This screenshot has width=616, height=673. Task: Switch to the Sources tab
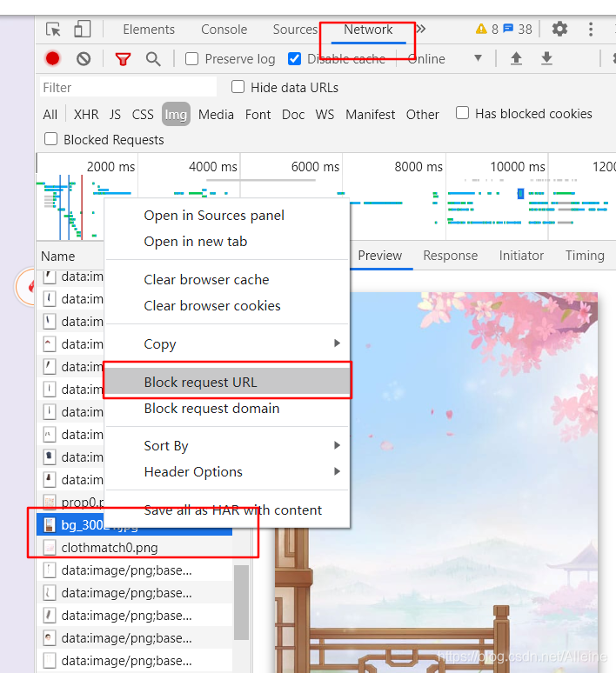coord(295,30)
